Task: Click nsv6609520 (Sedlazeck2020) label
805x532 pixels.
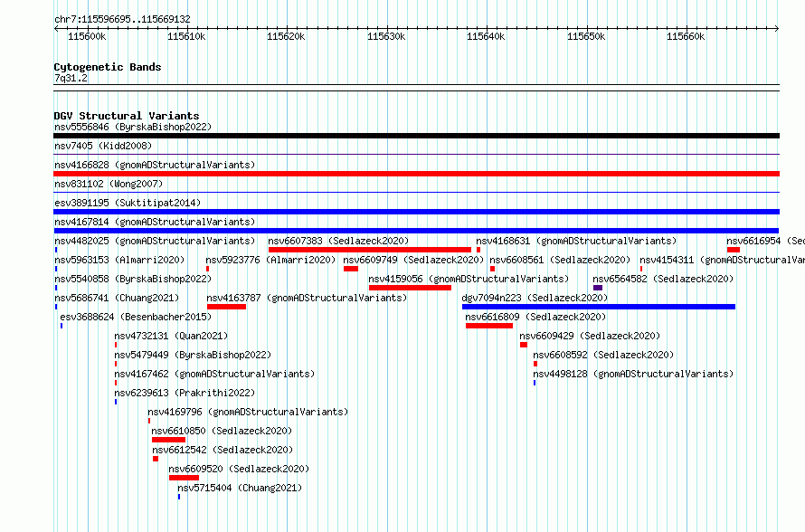Action: 239,469
